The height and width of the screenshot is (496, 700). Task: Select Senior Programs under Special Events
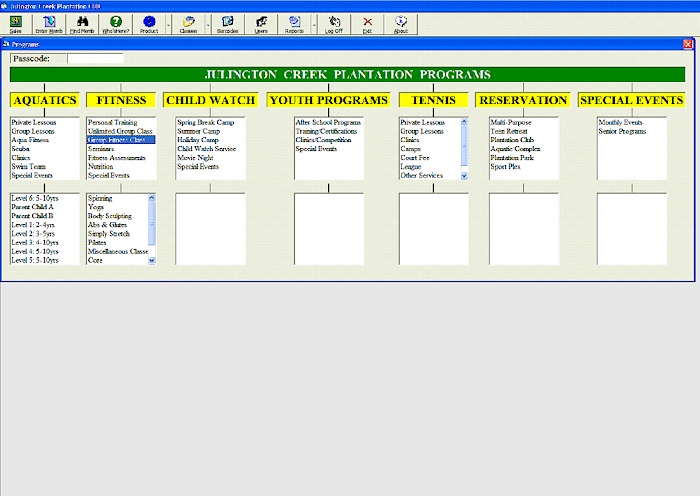coord(622,131)
